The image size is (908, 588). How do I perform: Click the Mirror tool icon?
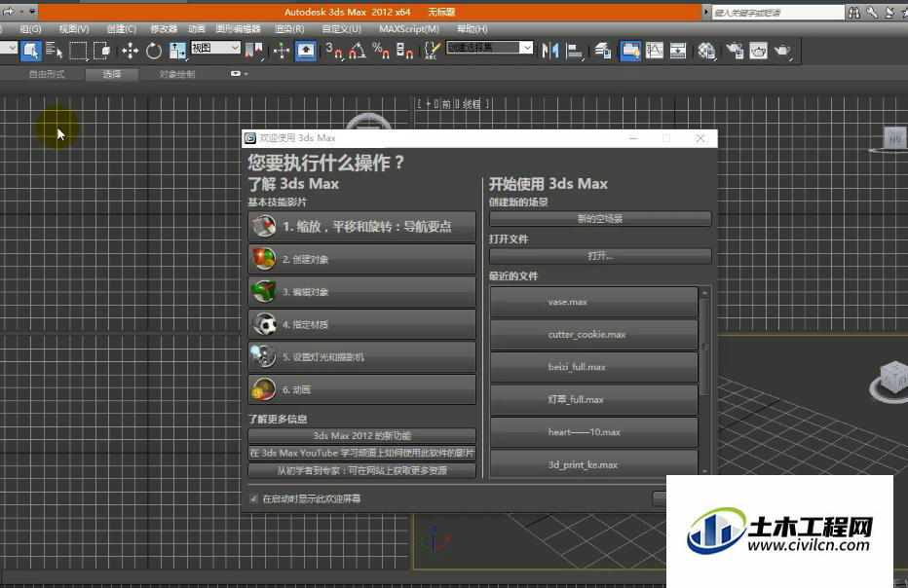click(550, 51)
